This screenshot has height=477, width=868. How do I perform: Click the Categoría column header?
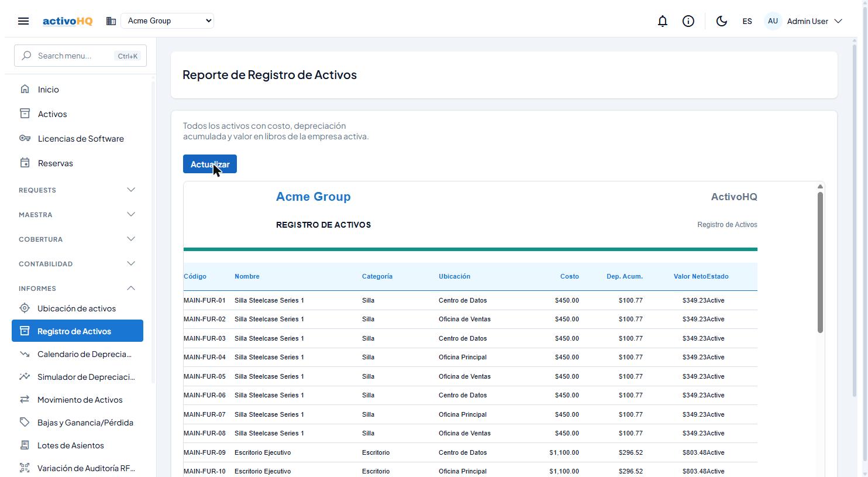coord(377,276)
